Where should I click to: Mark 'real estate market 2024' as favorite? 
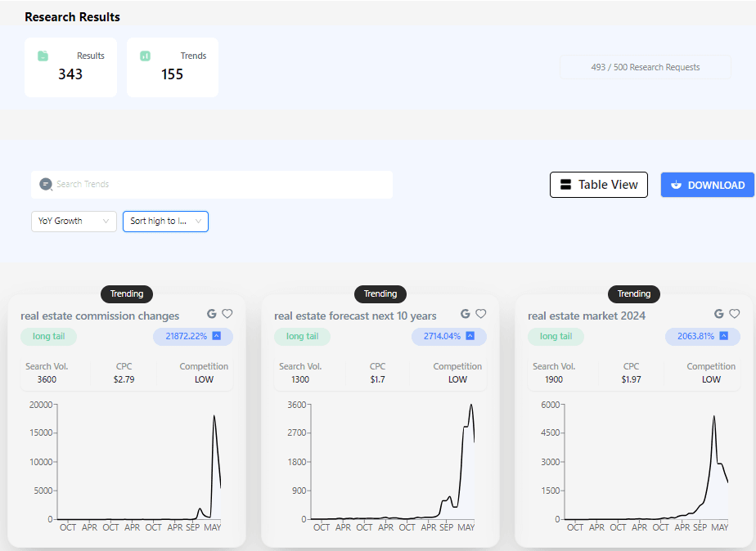[735, 313]
